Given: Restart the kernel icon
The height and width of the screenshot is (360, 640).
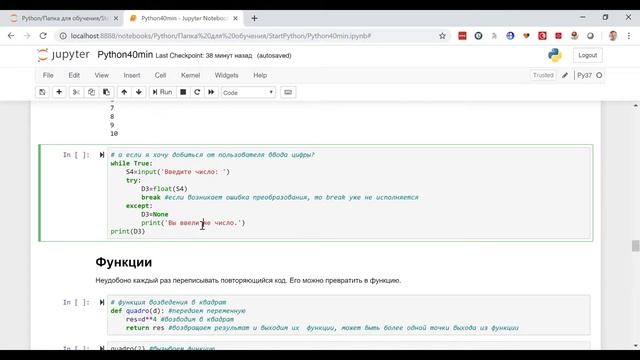Looking at the screenshot, I should pyautogui.click(x=197, y=92).
